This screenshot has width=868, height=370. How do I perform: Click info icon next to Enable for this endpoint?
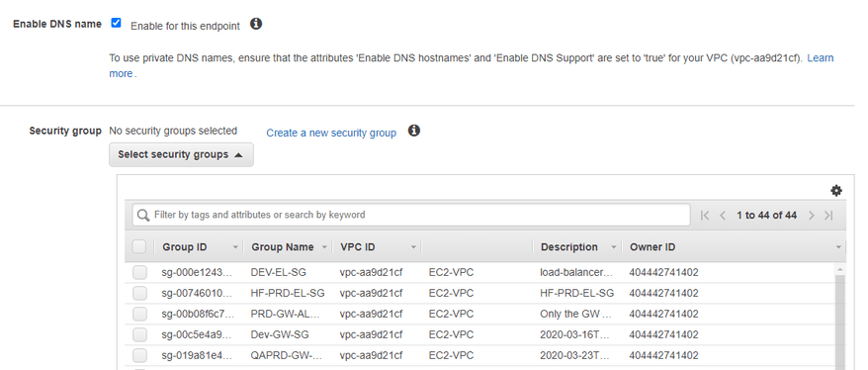[x=256, y=24]
